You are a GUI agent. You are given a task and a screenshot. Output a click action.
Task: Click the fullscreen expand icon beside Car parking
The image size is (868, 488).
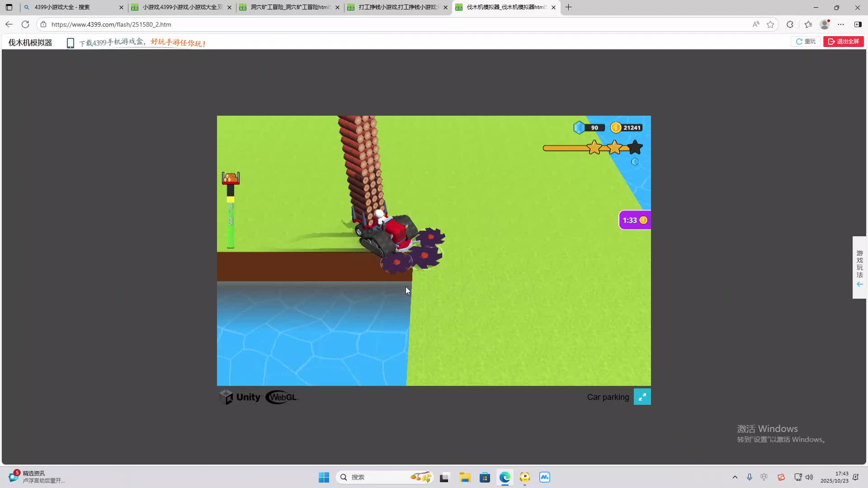coord(642,397)
